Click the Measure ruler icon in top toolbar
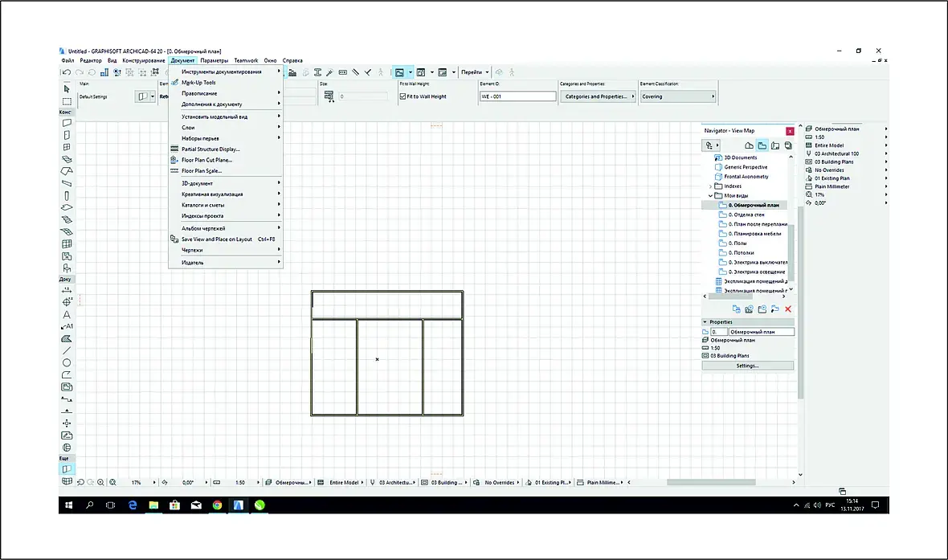 tap(343, 72)
